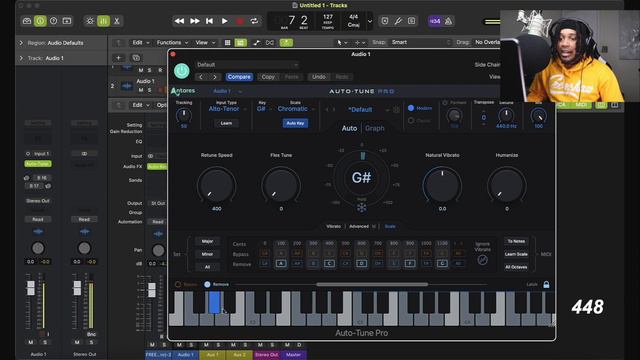The image size is (640, 360).
Task: Toggle the Cycle loop button
Action: [x=254, y=21]
